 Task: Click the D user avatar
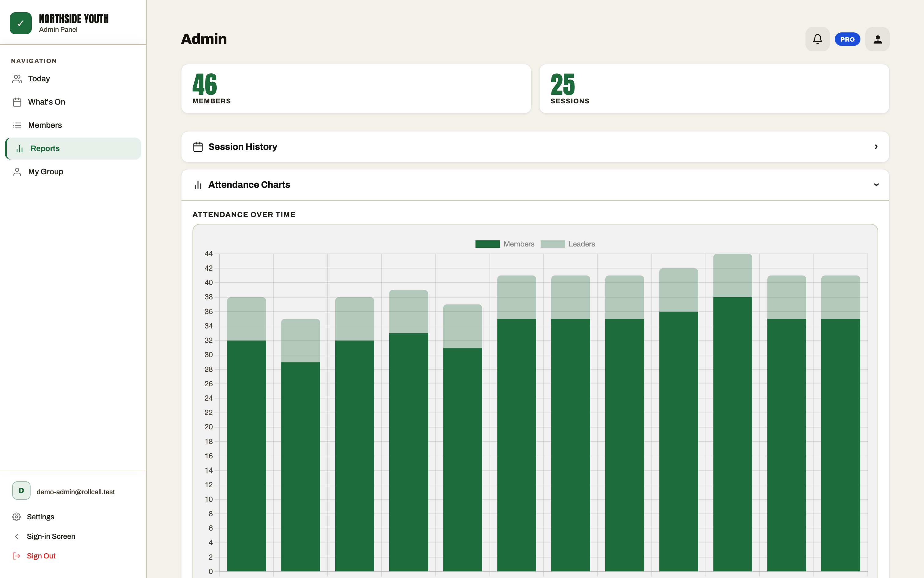[x=21, y=491]
